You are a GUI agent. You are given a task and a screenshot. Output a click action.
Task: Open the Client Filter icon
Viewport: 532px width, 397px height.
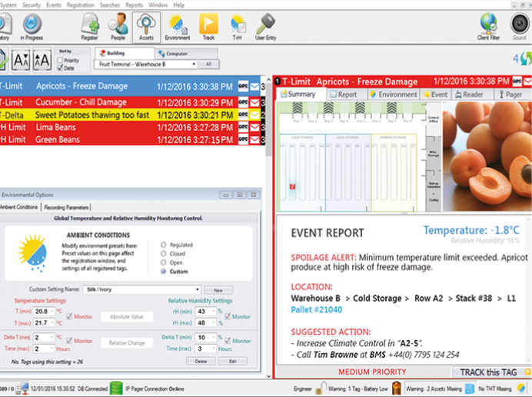(488, 26)
